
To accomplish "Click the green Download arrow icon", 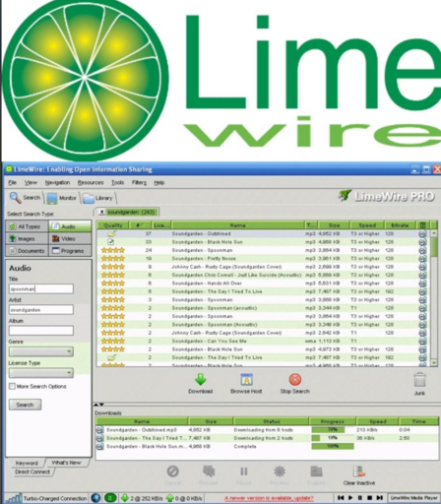I will [x=200, y=380].
